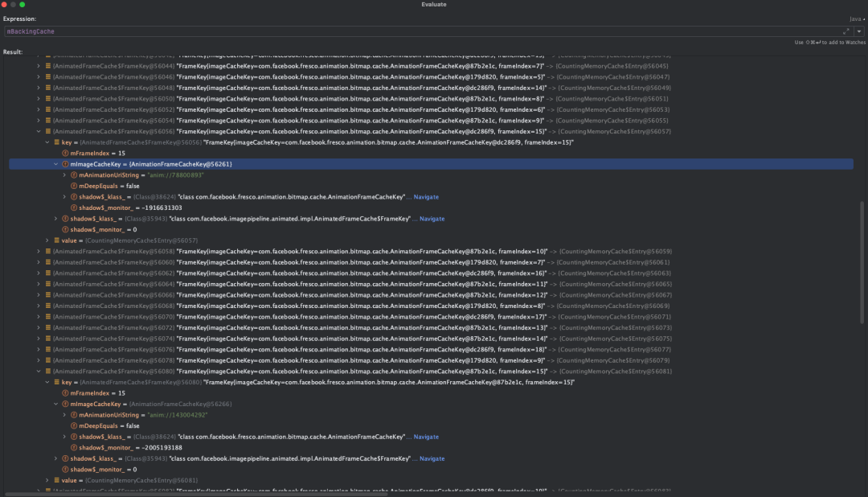
Task: Expand mAnimationUriString "anim://143004292"
Action: pyautogui.click(x=65, y=415)
